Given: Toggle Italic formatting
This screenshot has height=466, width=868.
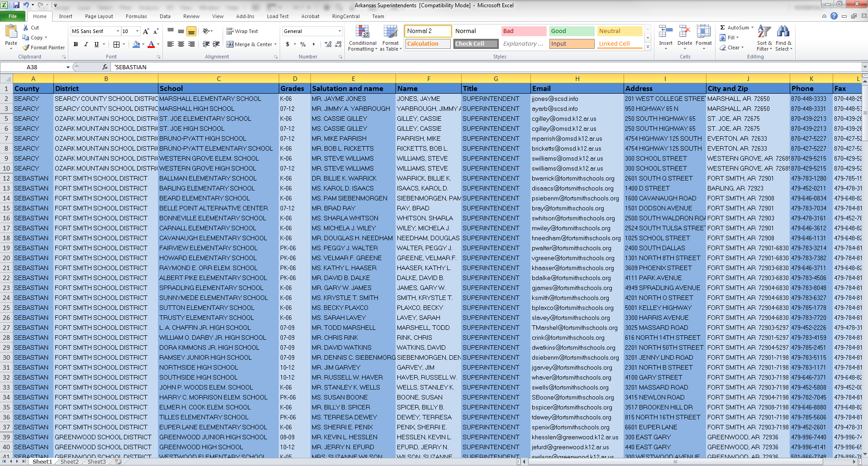Looking at the screenshot, I should (x=86, y=44).
